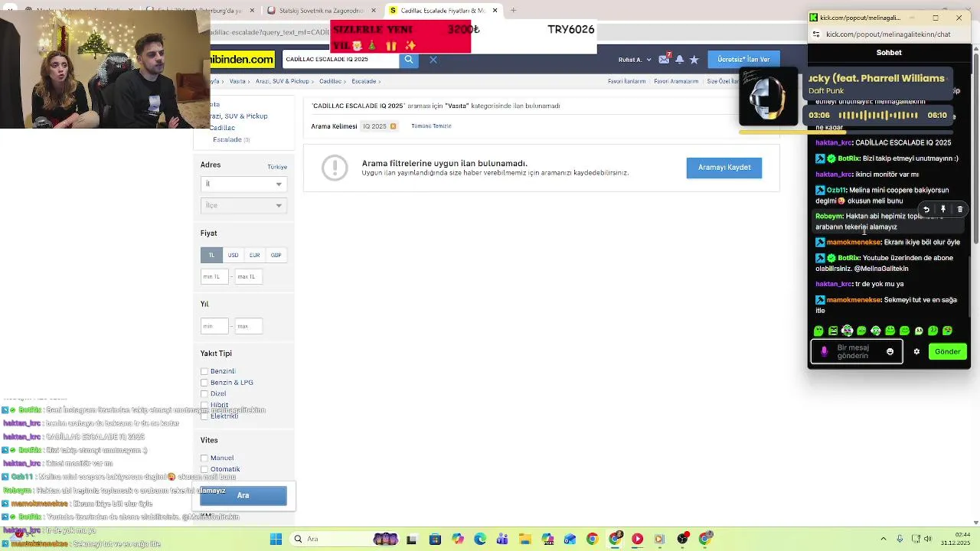The image size is (980, 551).
Task: Go to Vasıta in the breadcrumb
Action: pyautogui.click(x=237, y=81)
